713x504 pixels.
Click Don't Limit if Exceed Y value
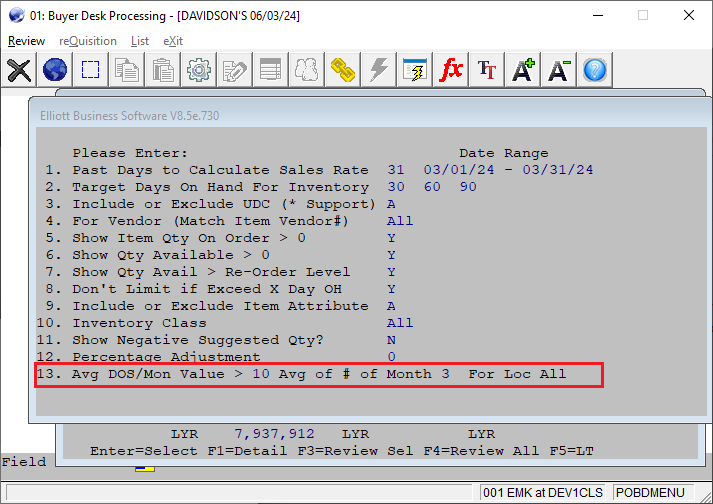tap(391, 289)
